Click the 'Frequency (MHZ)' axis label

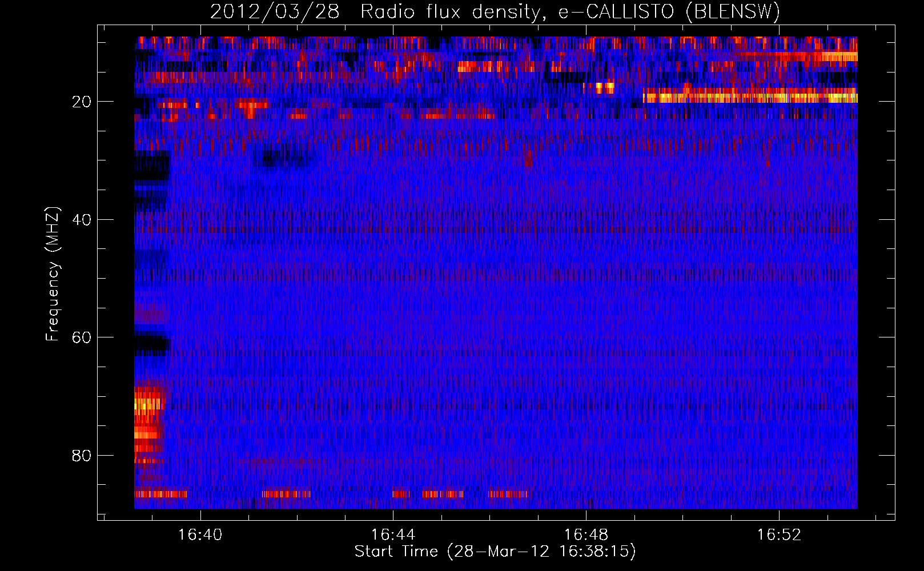[x=53, y=274]
